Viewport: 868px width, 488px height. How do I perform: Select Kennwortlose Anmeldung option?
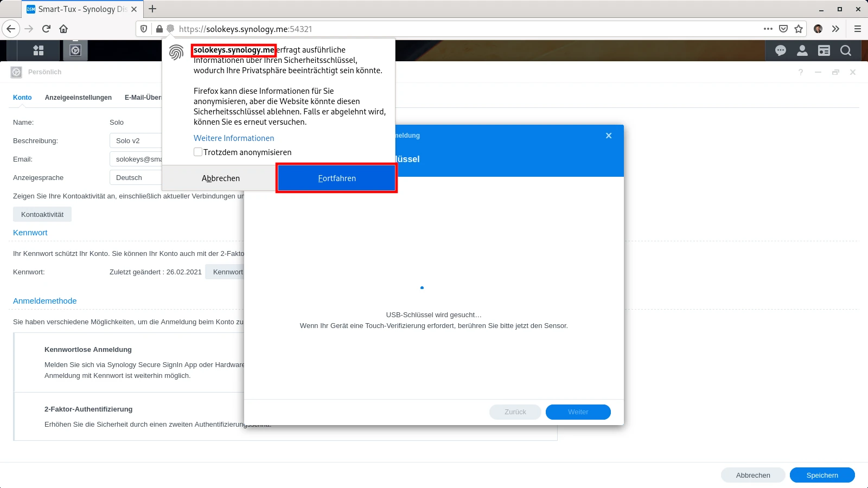(x=88, y=350)
